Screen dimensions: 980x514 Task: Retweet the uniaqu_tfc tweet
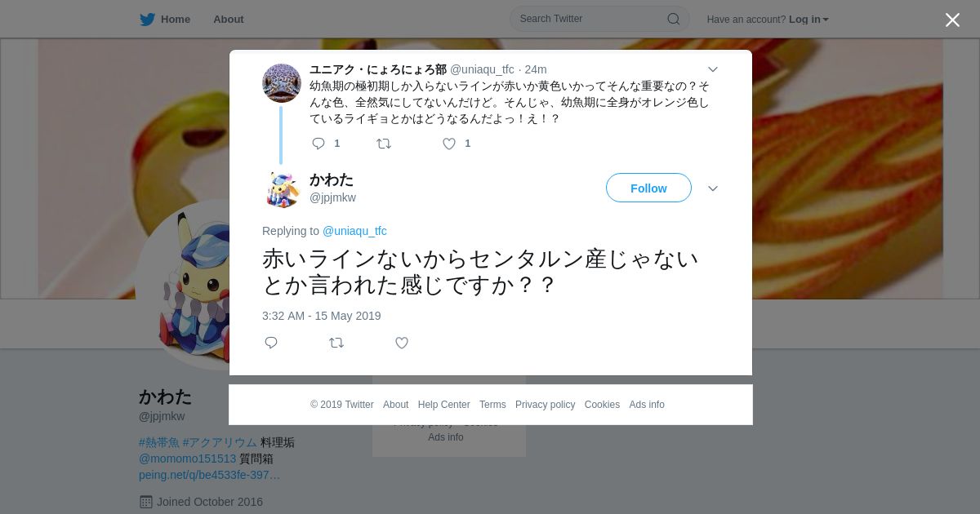pos(384,144)
